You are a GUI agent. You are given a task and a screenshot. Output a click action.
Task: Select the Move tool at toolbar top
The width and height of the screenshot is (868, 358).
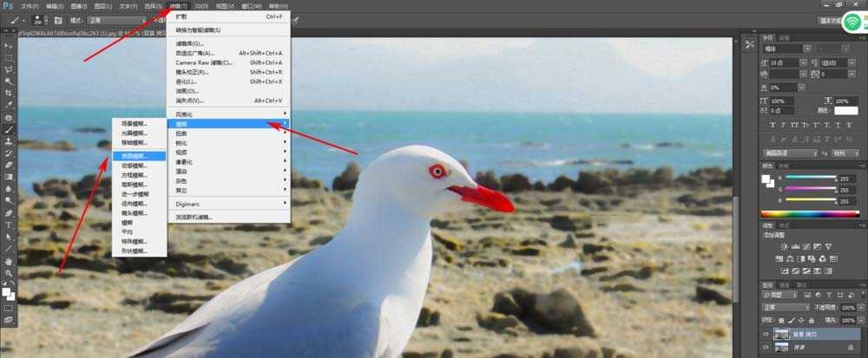pyautogui.click(x=9, y=45)
